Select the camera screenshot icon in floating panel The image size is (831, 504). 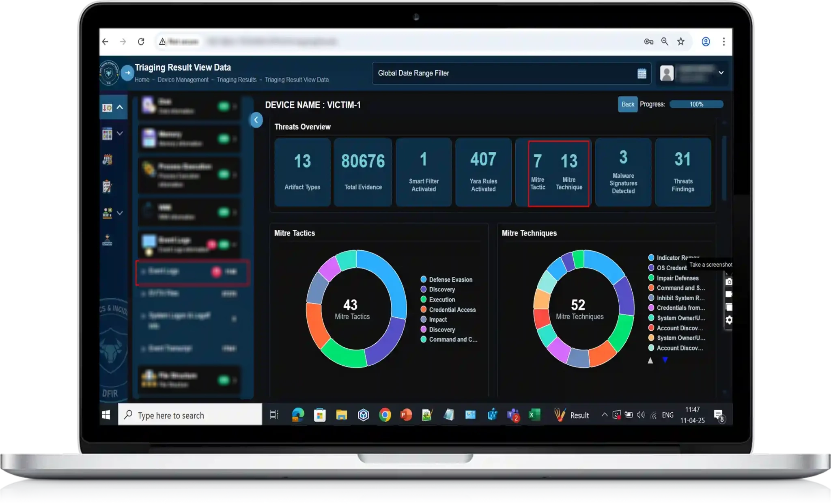[729, 282]
